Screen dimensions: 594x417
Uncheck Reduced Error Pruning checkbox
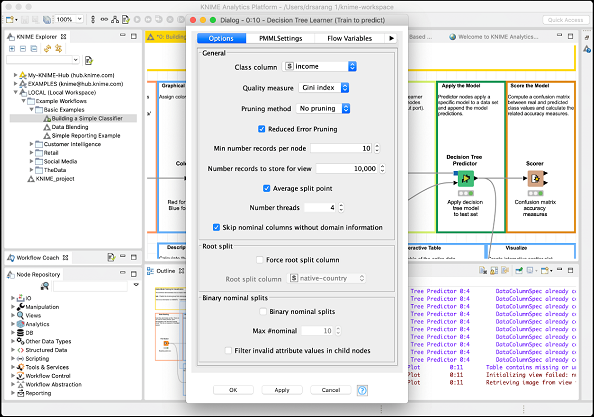point(261,129)
